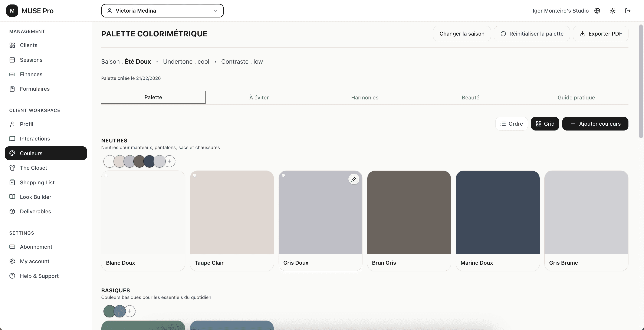
Task: Open the Sessions calendar icon
Action: (12, 60)
